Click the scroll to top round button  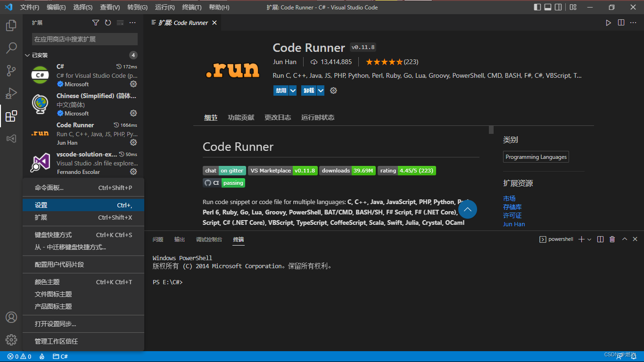point(468,209)
